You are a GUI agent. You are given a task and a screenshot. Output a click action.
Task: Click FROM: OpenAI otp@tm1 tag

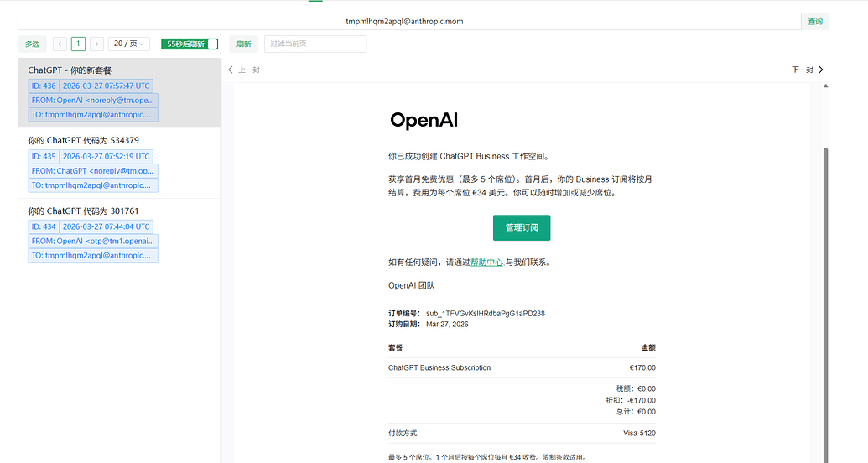point(93,241)
